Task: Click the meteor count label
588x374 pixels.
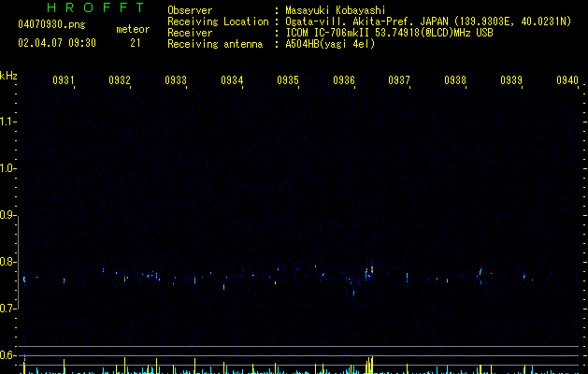Action: tap(133, 29)
